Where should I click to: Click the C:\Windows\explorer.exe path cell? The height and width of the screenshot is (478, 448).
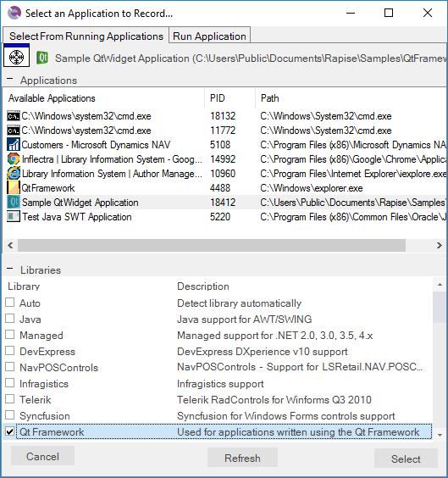coord(312,188)
